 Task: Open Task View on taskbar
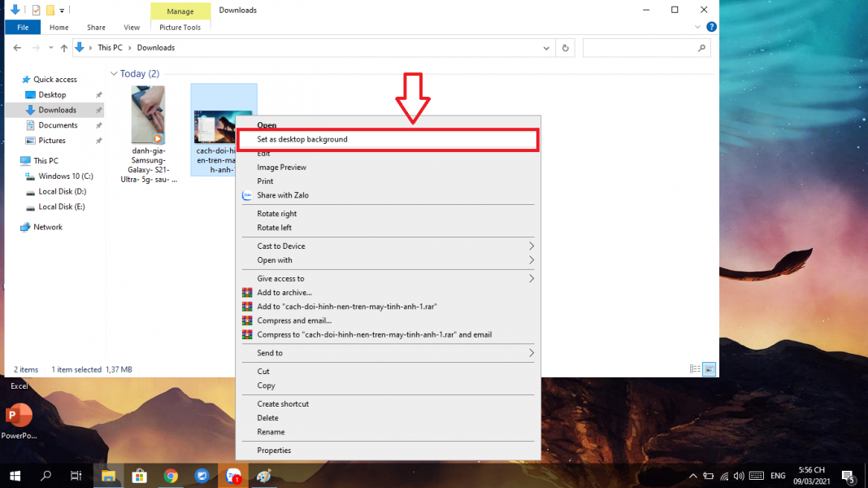coord(76,476)
